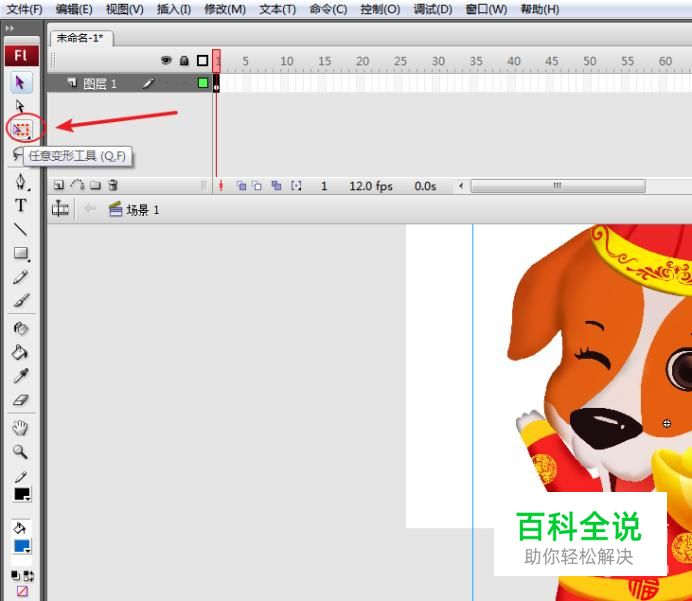Set no color option
The image size is (692, 601).
(x=22, y=591)
